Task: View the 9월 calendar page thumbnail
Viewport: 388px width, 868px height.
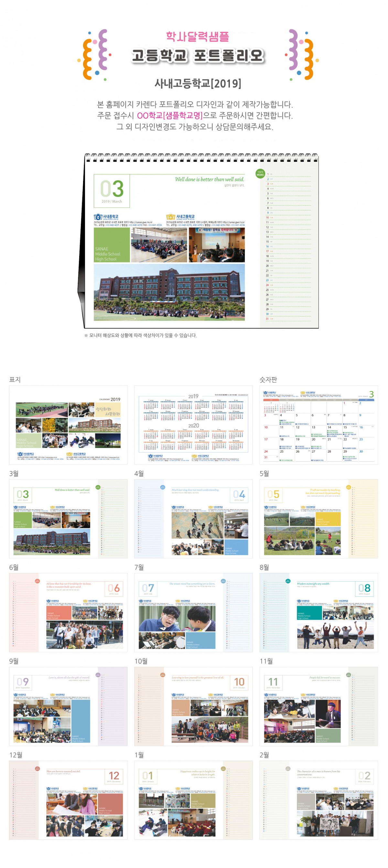Action: (x=68, y=706)
